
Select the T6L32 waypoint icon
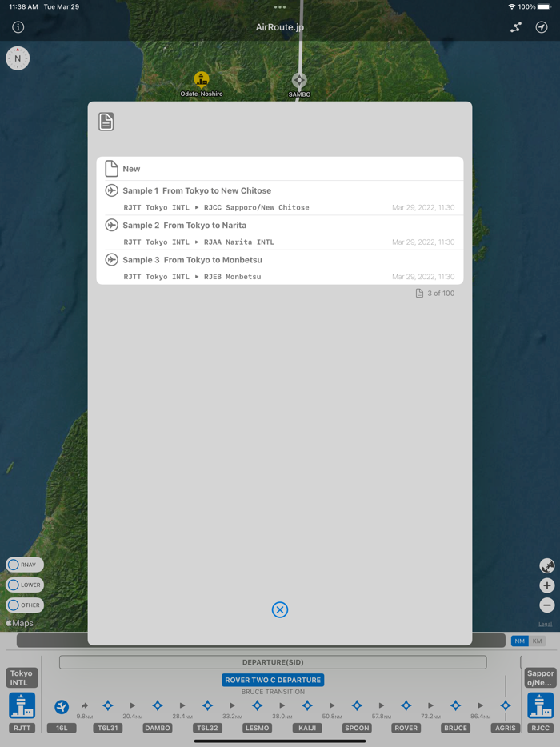pos(207,705)
